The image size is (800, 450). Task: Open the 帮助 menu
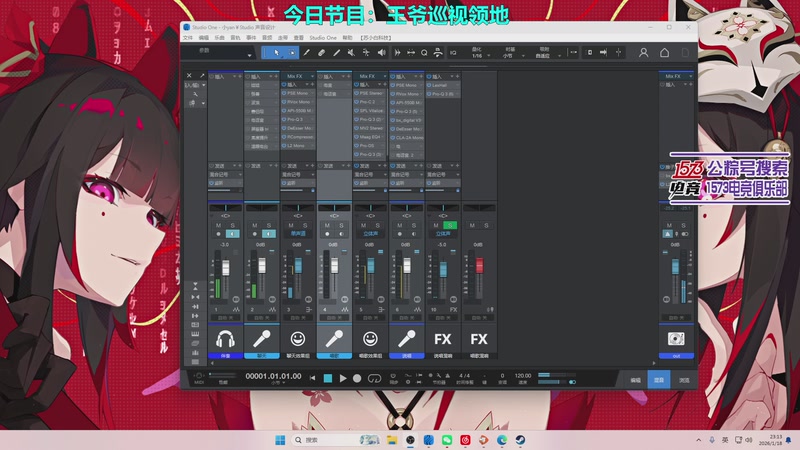pos(347,38)
